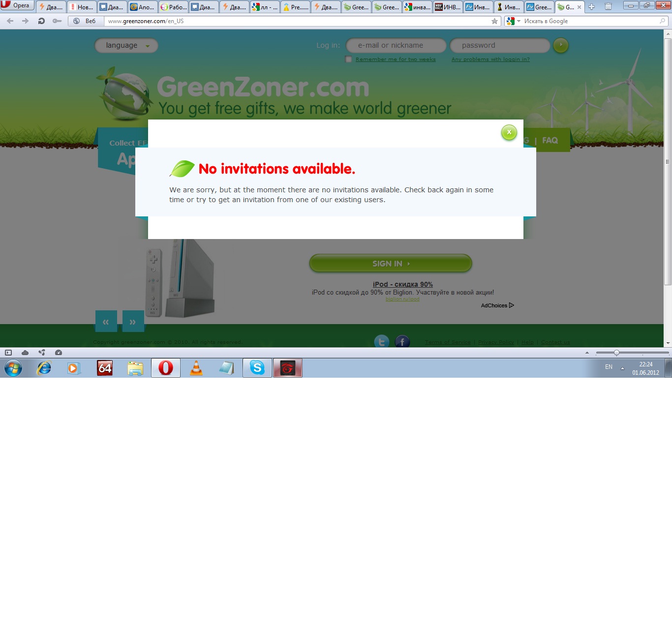Open the Windows Start menu
This screenshot has height=631, width=672.
pyautogui.click(x=13, y=368)
